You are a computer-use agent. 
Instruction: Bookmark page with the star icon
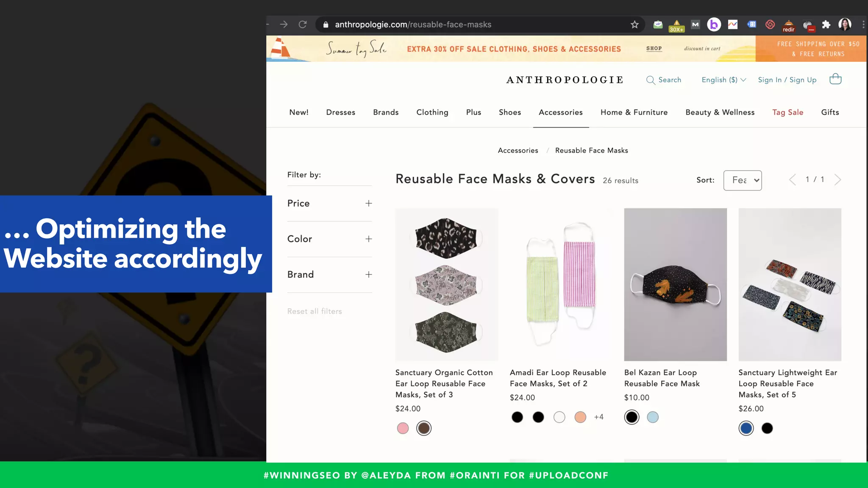pyautogui.click(x=634, y=25)
